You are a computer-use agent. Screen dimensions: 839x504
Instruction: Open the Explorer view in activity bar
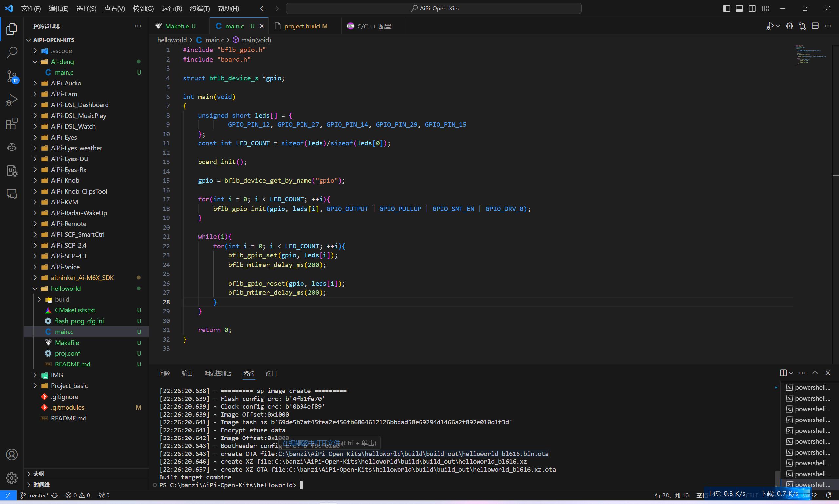(x=11, y=29)
